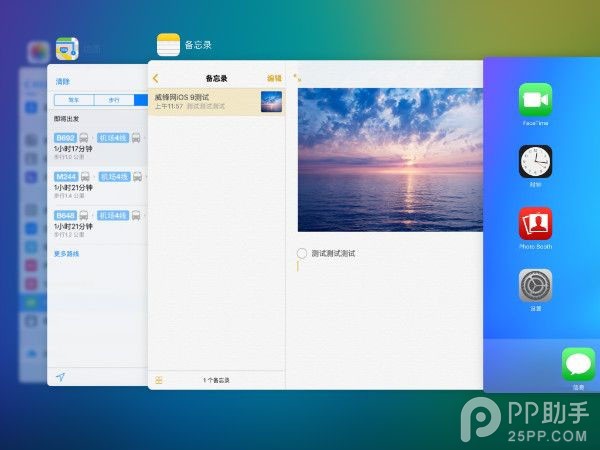Tap the 备忘录 title in the Notes list header
The width and height of the screenshot is (600, 450).
pos(217,78)
